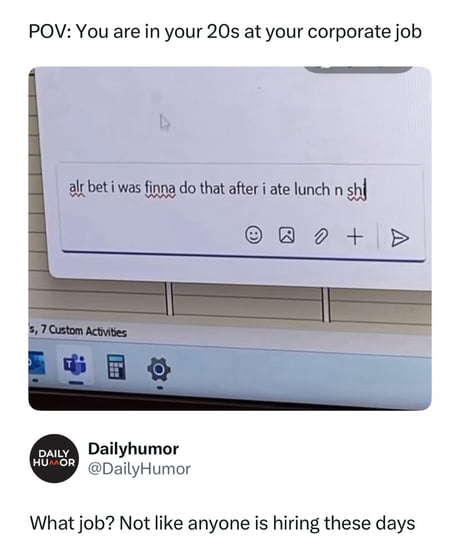Screen dimensions: 460x556
Task: Open the Daily Humor profile avatar
Action: [x=54, y=458]
